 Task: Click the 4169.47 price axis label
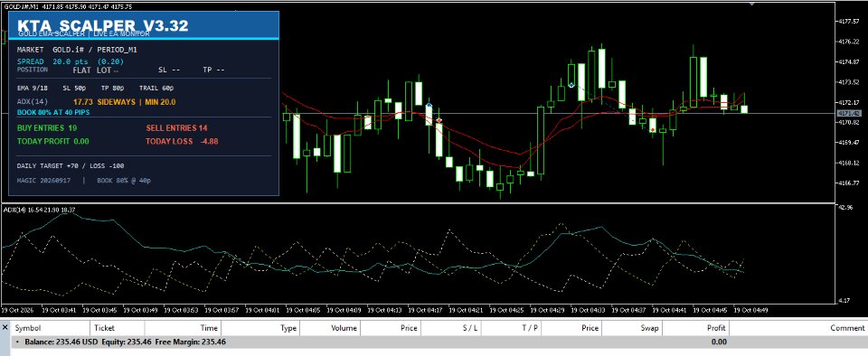[849, 143]
